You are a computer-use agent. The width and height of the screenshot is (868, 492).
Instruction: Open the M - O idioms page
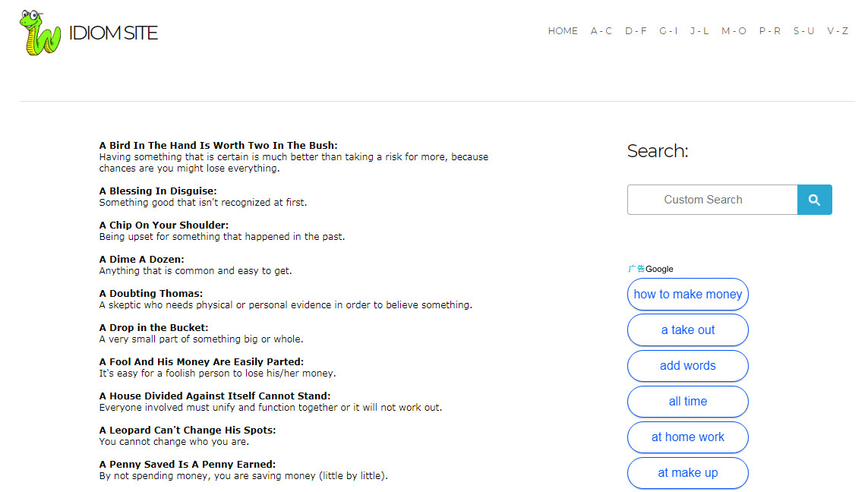tap(734, 31)
